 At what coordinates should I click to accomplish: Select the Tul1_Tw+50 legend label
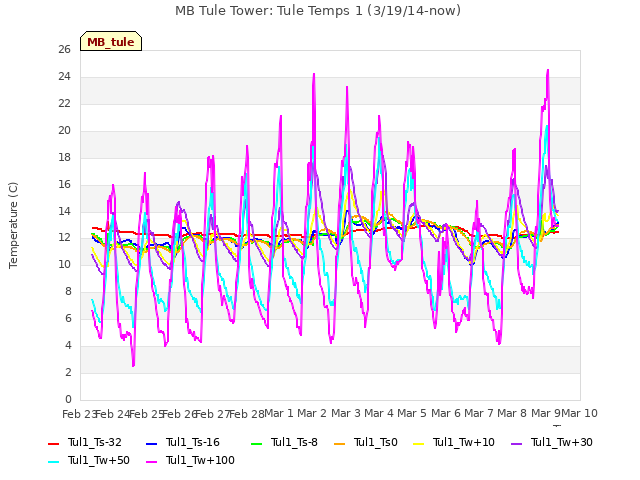point(99,460)
